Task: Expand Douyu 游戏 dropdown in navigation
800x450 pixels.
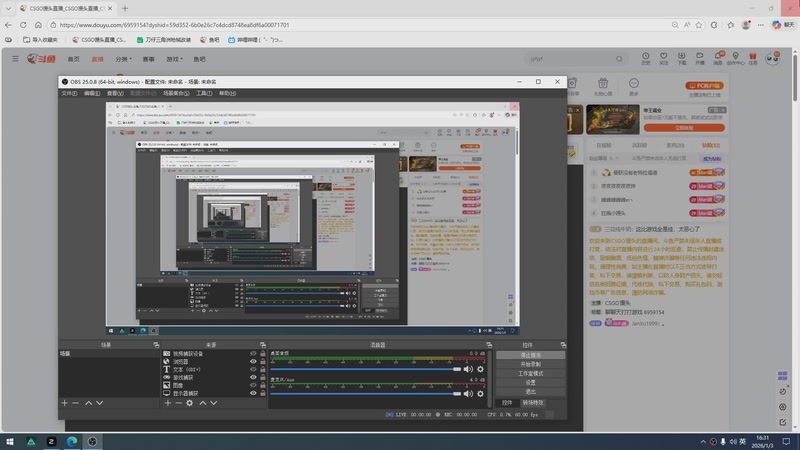Action: [x=174, y=59]
